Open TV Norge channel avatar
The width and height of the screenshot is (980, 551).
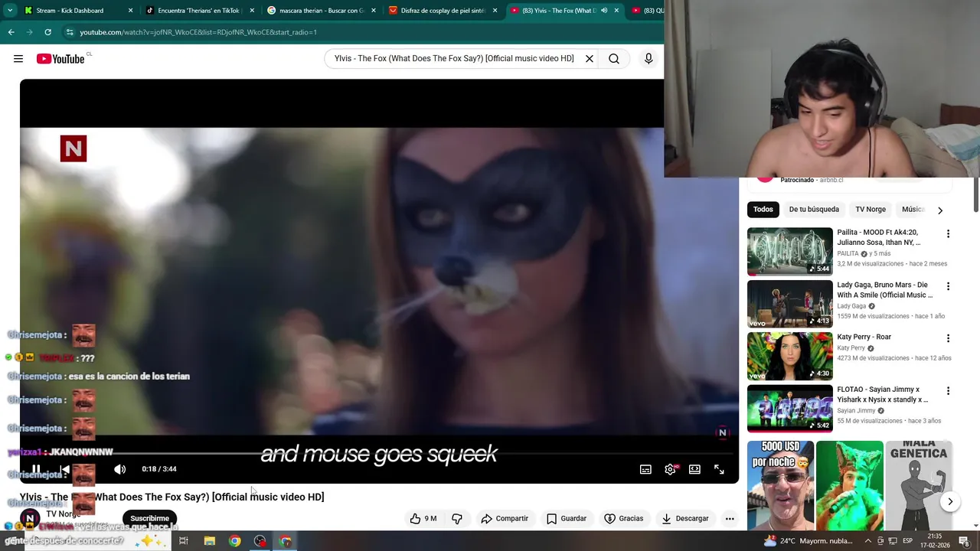point(30,519)
